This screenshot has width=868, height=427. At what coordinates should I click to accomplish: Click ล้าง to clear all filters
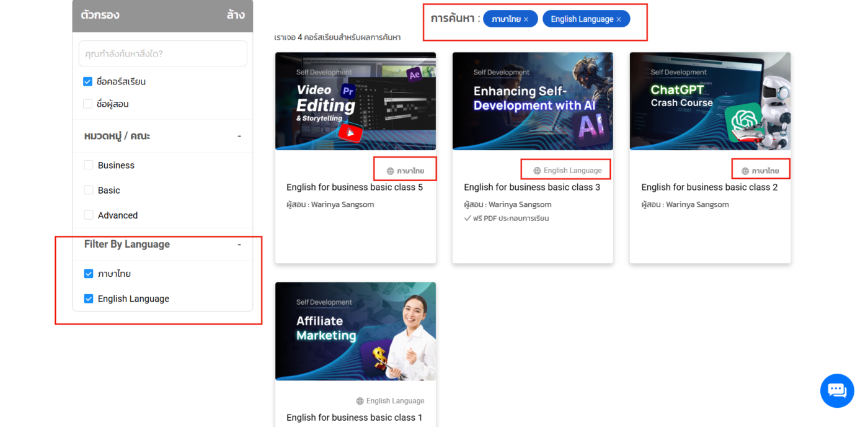(236, 15)
